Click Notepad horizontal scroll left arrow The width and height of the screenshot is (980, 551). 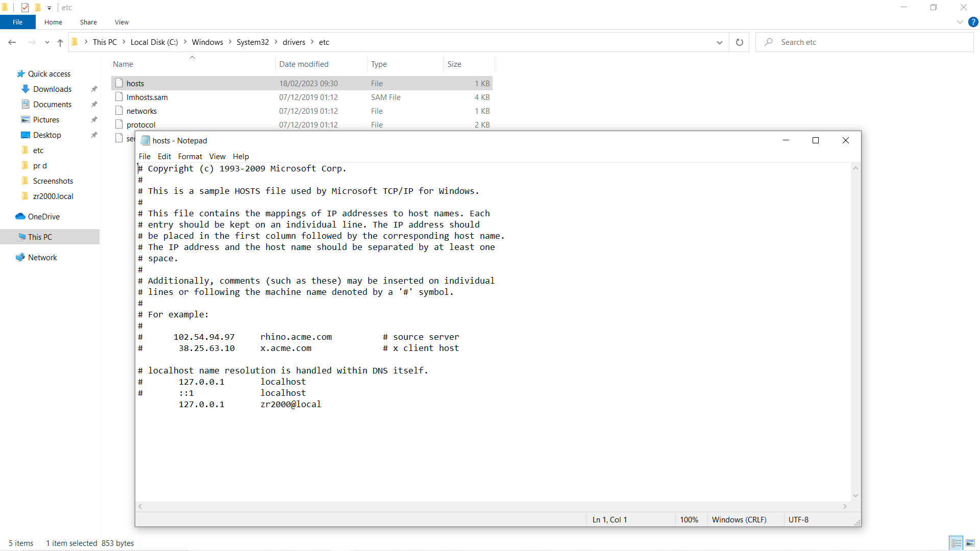[140, 507]
